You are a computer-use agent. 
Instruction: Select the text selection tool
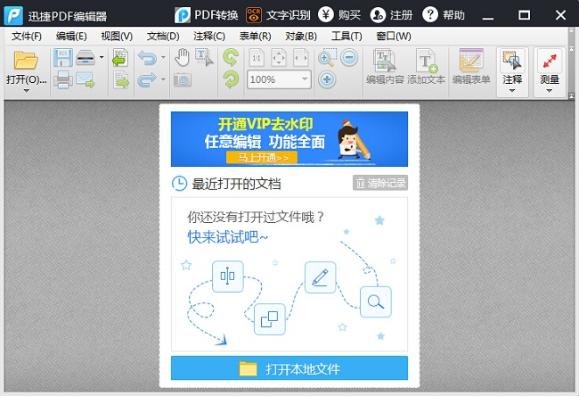(x=204, y=58)
